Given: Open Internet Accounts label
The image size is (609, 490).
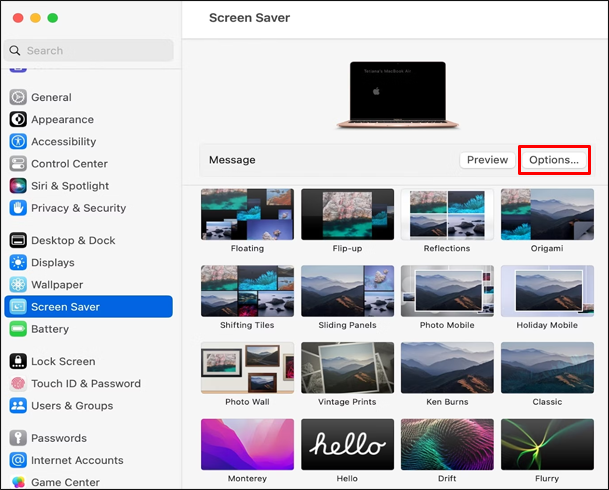Looking at the screenshot, I should 77,460.
